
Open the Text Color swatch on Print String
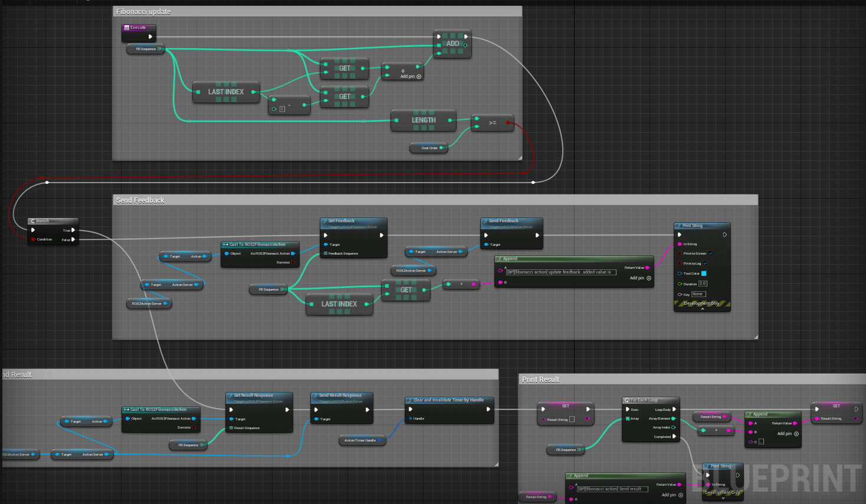point(704,274)
